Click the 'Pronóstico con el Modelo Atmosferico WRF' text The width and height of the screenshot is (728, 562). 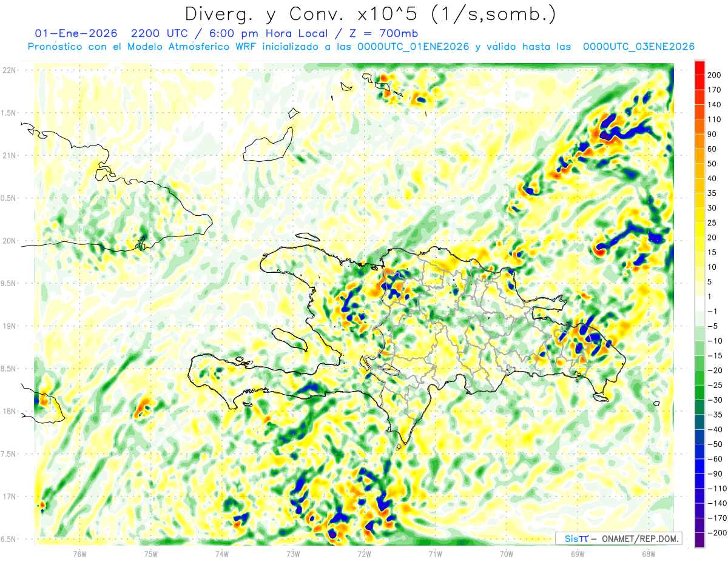click(x=142, y=47)
